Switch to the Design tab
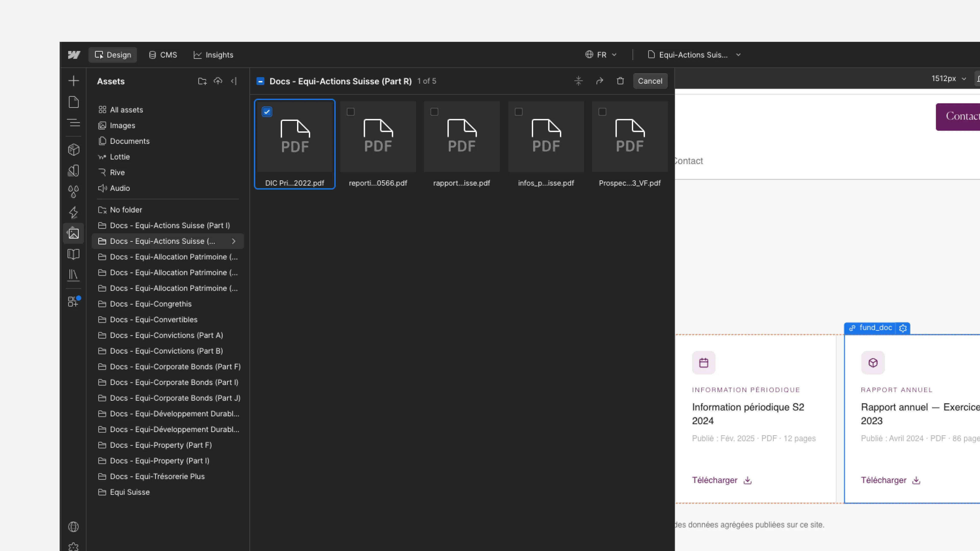 pyautogui.click(x=113, y=55)
